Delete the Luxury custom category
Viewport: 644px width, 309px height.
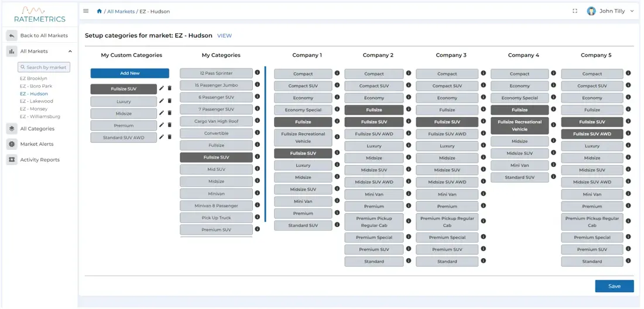170,101
